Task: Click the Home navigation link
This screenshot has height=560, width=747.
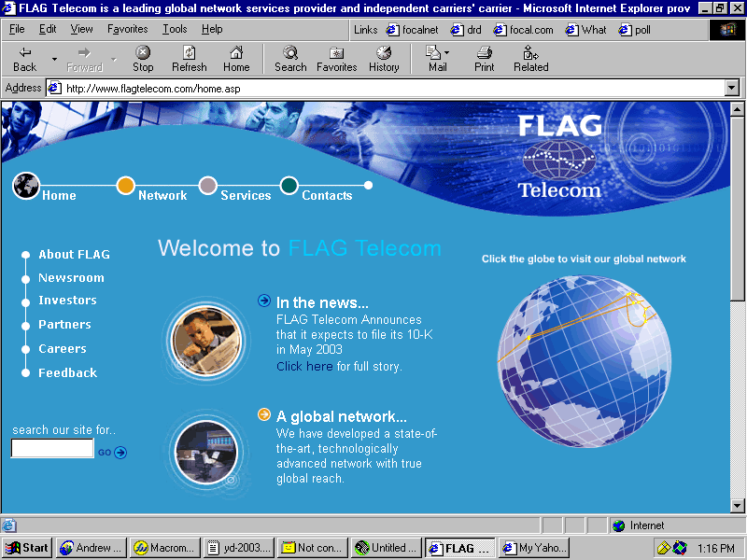Action: tap(59, 195)
